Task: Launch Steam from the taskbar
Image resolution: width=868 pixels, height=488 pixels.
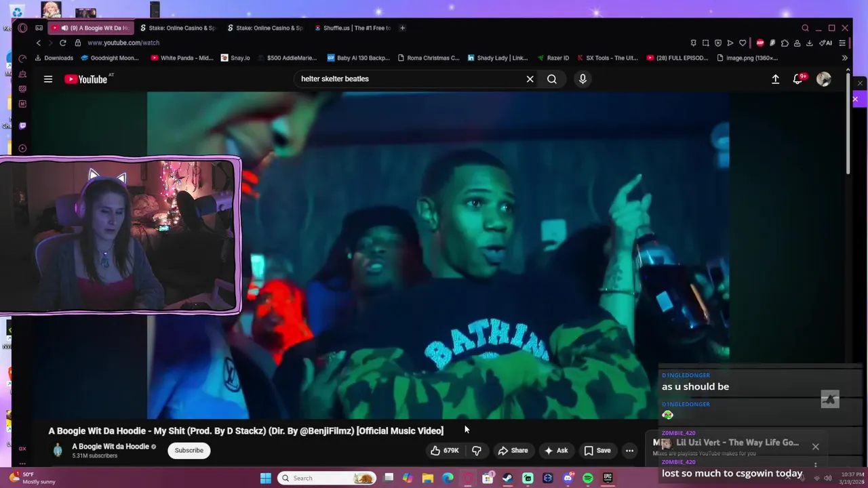Action: pyautogui.click(x=507, y=479)
